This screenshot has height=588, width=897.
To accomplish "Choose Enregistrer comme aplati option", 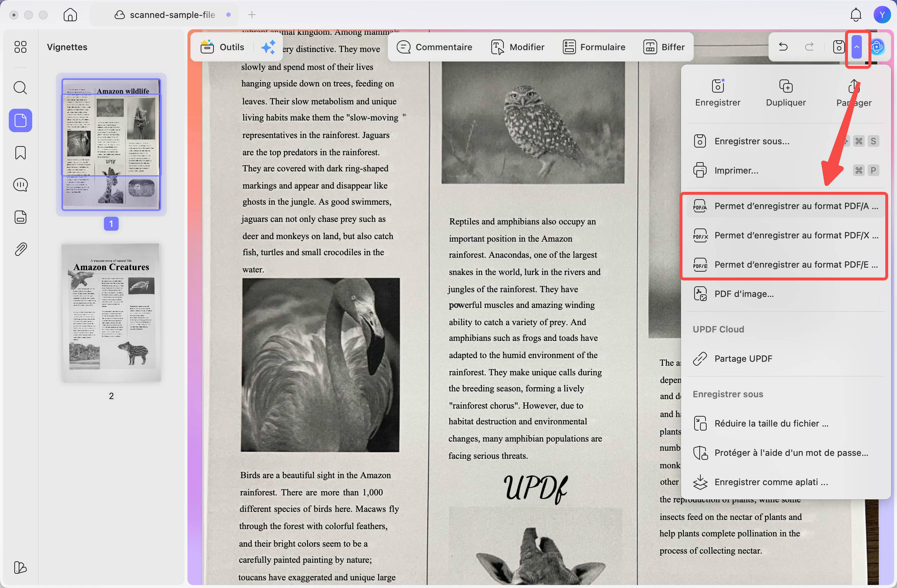I will pyautogui.click(x=786, y=483).
